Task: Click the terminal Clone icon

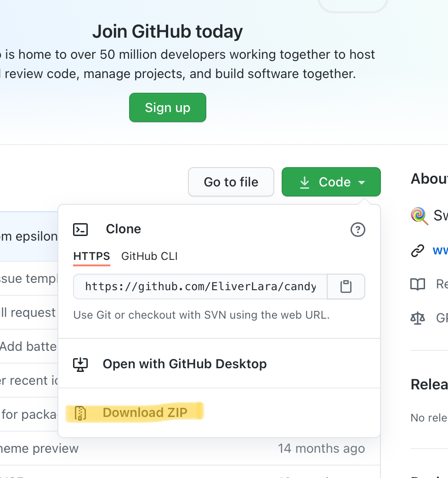Action: (80, 229)
